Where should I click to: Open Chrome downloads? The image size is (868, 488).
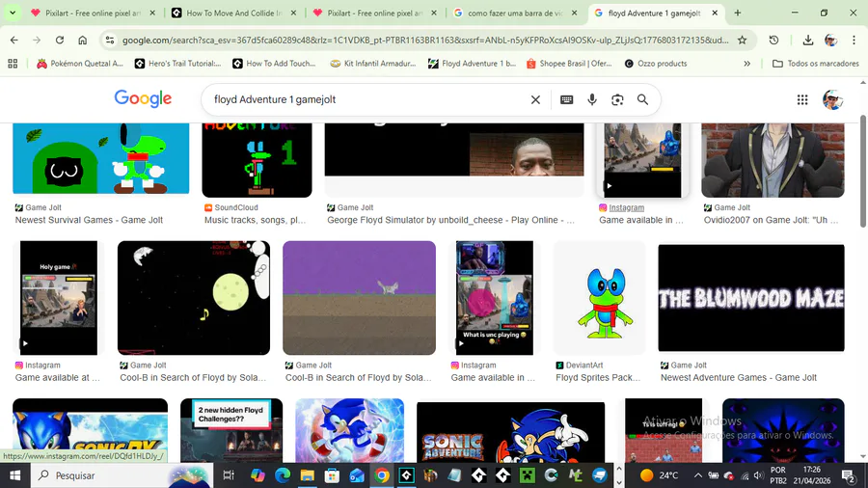tap(807, 40)
